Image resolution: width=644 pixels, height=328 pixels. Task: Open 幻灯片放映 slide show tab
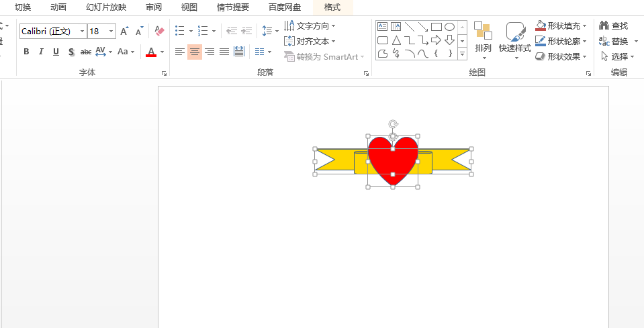(x=106, y=7)
